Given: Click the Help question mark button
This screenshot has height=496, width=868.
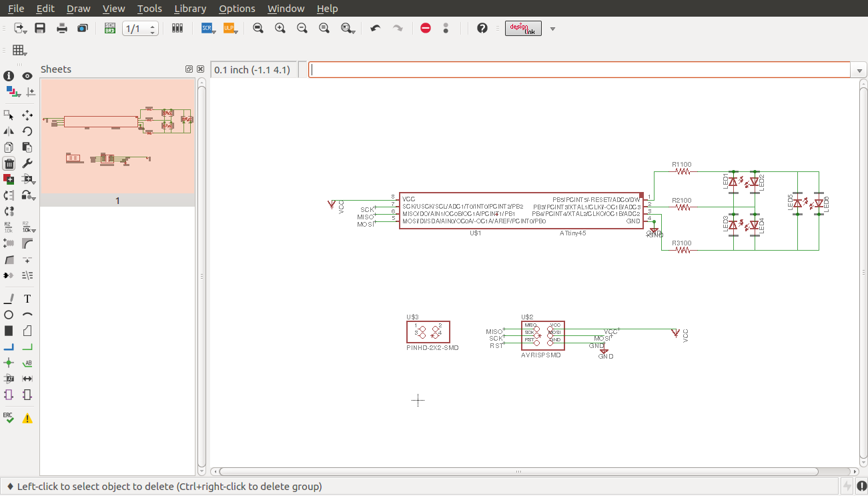Looking at the screenshot, I should coord(482,28).
